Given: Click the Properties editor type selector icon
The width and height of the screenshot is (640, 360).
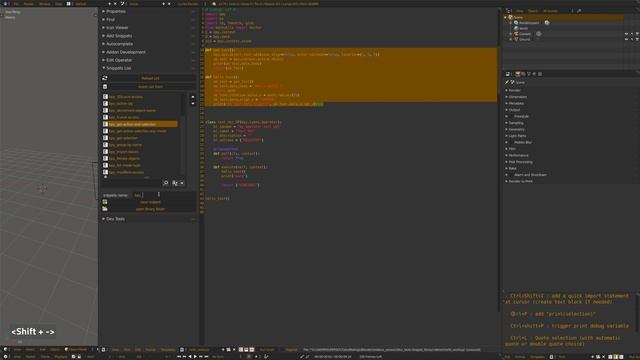Looking at the screenshot, I should (x=508, y=74).
